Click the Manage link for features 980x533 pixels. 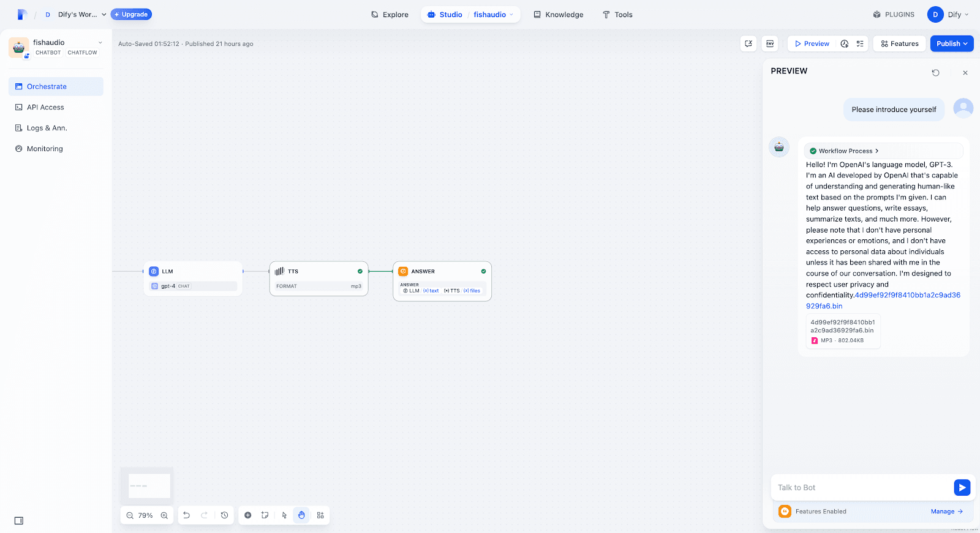(x=946, y=512)
